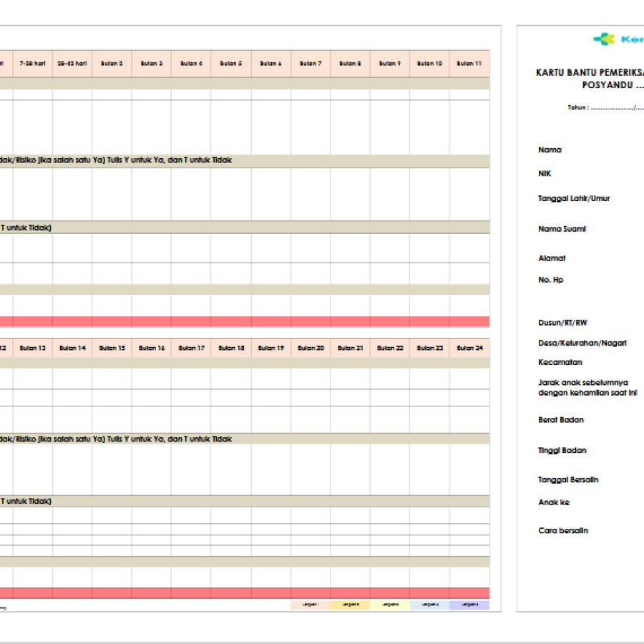Screen dimensions: 644x644
Task: Click the 'Bulan 16' column header
Action: pos(152,348)
